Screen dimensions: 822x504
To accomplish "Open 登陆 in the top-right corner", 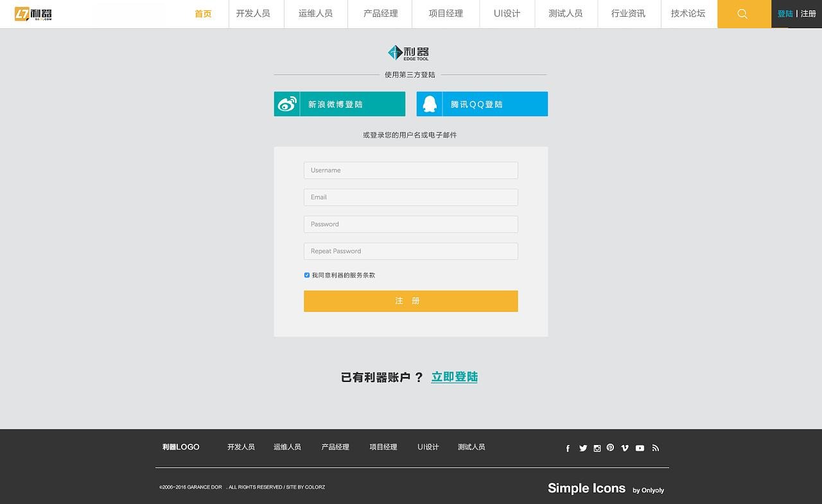I will pos(785,13).
